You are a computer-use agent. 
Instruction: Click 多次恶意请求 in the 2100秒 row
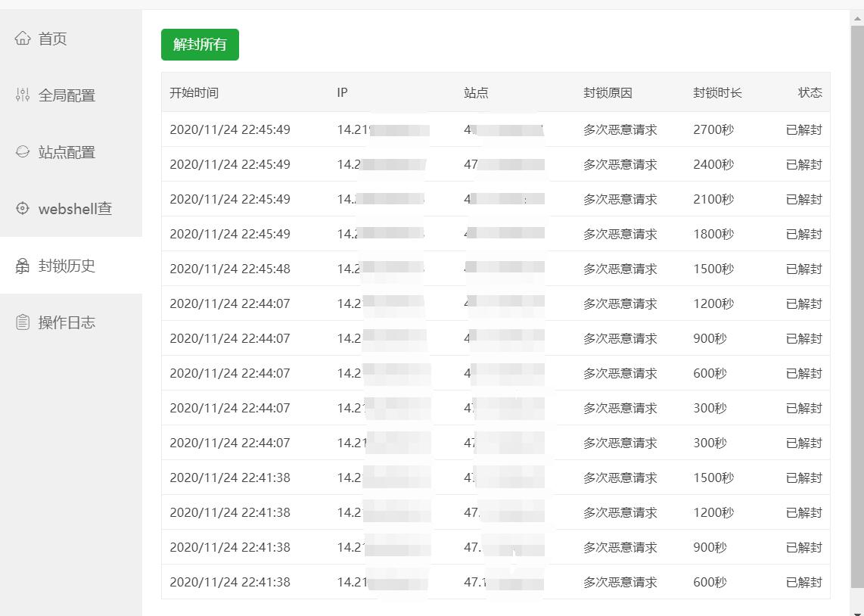pyautogui.click(x=620, y=199)
